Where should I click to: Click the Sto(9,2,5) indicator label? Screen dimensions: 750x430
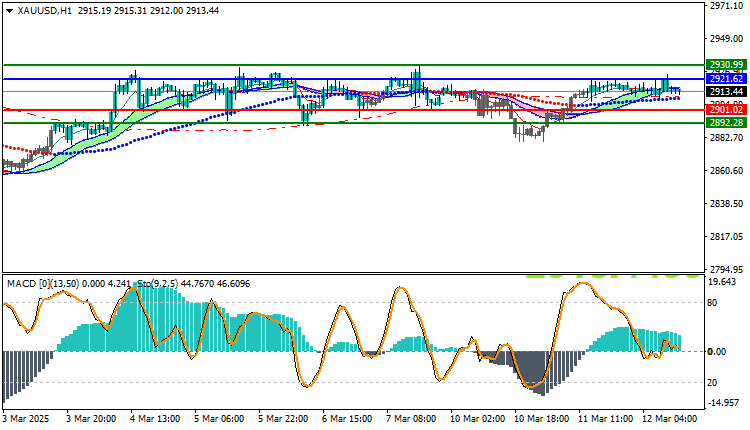pyautogui.click(x=158, y=284)
